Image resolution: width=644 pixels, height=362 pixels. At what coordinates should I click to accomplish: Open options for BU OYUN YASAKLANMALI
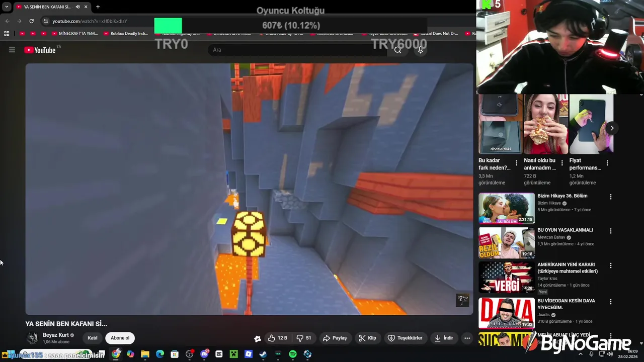[x=611, y=231]
